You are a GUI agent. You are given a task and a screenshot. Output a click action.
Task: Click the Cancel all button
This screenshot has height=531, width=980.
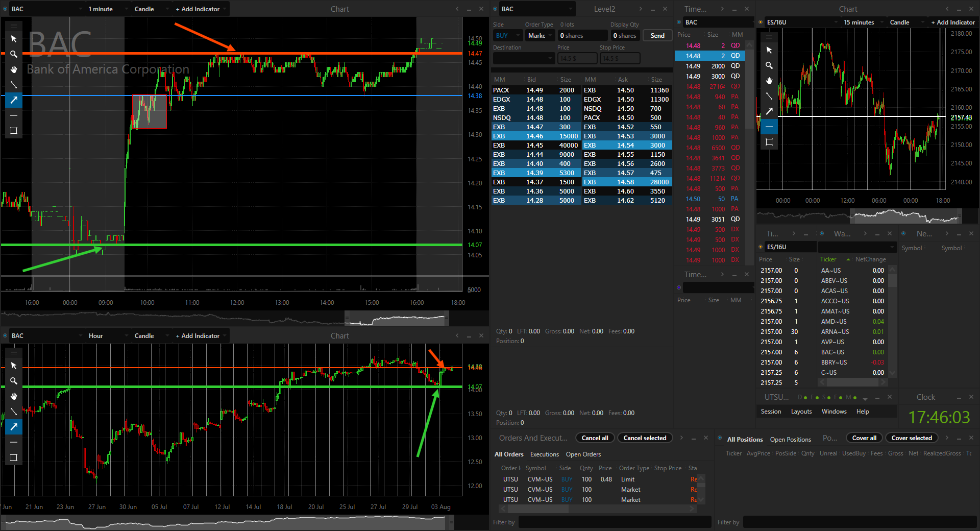click(x=595, y=438)
